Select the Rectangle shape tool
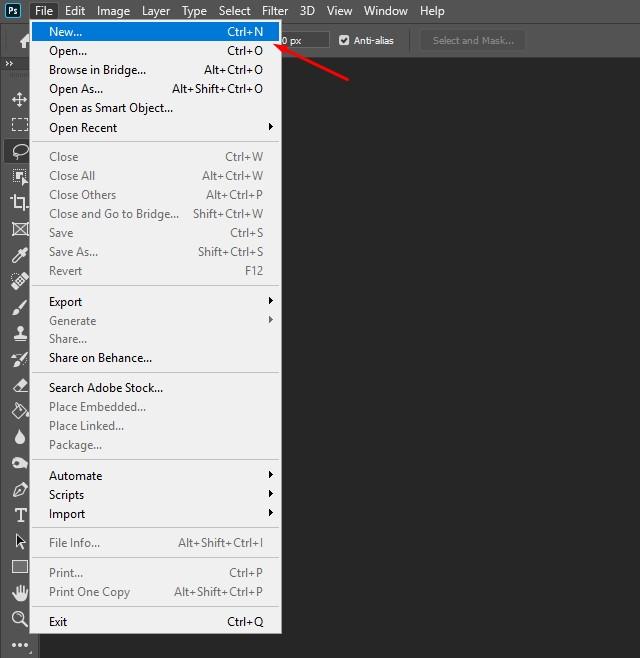This screenshot has width=640, height=658. [x=20, y=567]
